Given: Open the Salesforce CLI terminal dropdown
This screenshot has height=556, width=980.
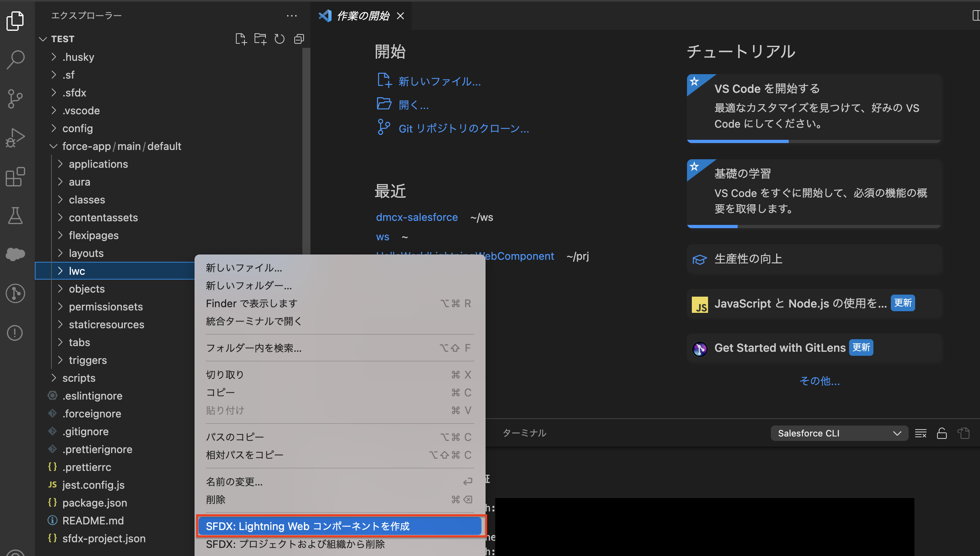Looking at the screenshot, I should (897, 433).
